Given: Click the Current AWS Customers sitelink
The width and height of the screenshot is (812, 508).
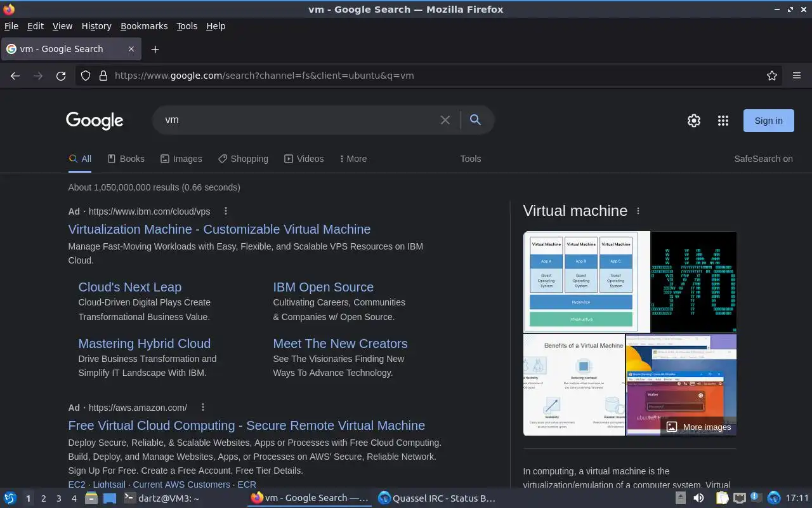Looking at the screenshot, I should click(x=181, y=485).
